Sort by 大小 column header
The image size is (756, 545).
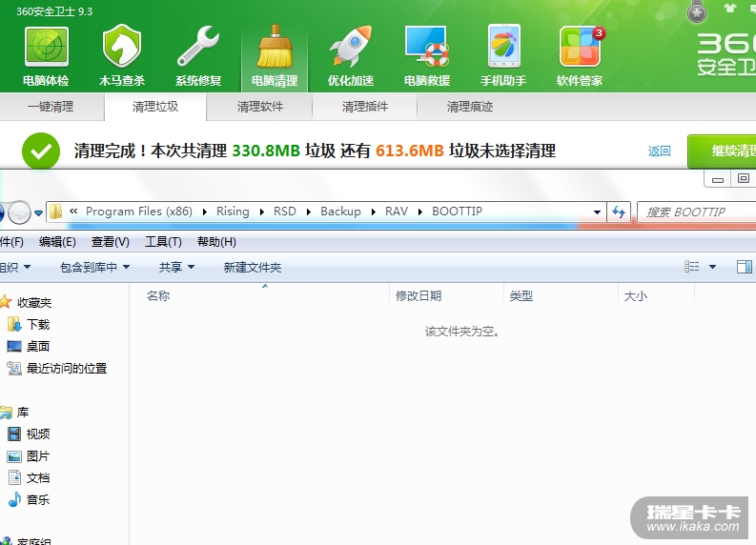[x=636, y=296]
